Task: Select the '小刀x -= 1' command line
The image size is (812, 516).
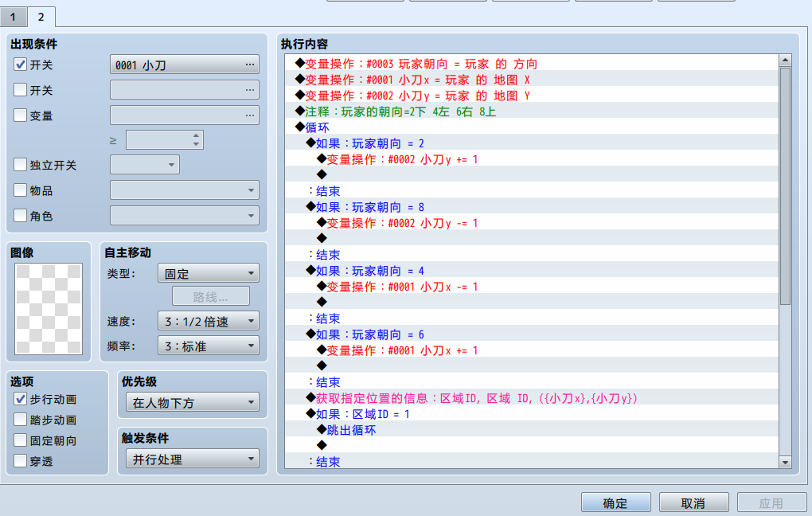Action: 531,287
